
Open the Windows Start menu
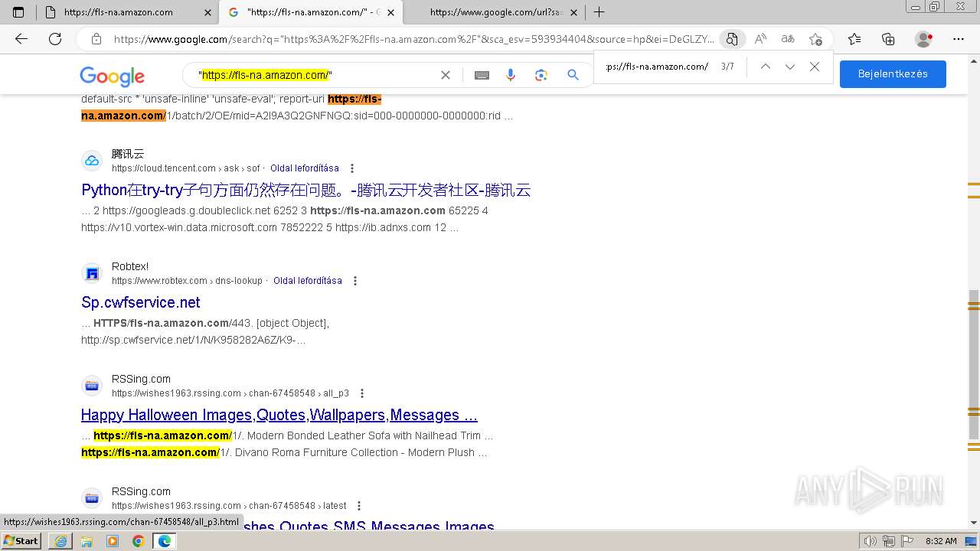[21, 540]
